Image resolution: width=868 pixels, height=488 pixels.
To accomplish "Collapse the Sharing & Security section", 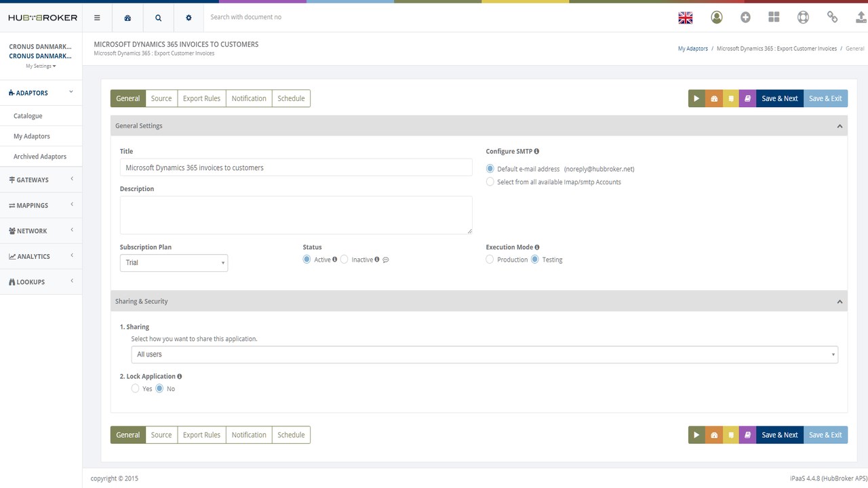I will click(x=840, y=302).
